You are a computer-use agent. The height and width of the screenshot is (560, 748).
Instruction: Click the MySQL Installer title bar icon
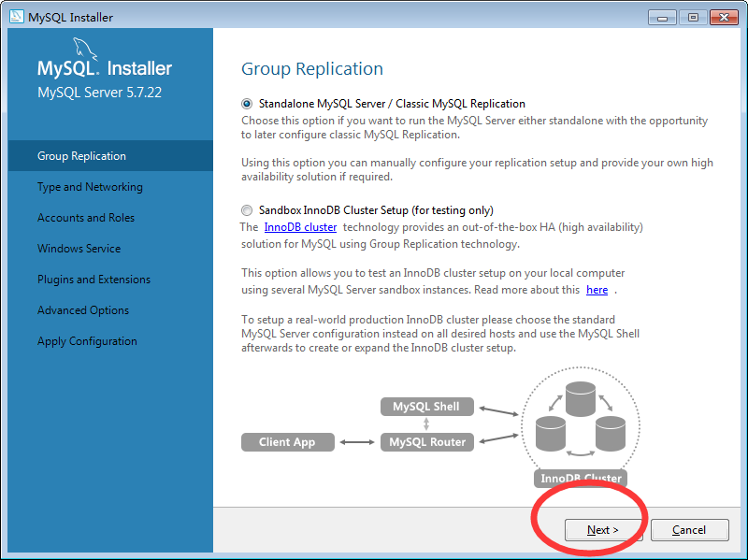tap(16, 17)
